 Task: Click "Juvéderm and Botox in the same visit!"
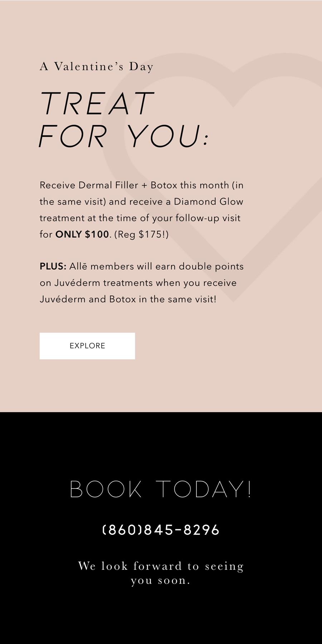pyautogui.click(x=128, y=299)
